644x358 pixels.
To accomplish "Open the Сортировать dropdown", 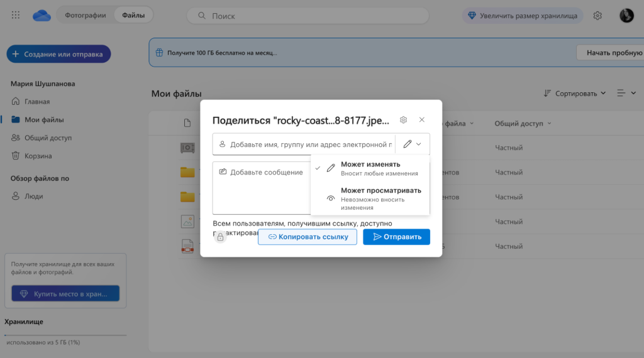I will [575, 93].
